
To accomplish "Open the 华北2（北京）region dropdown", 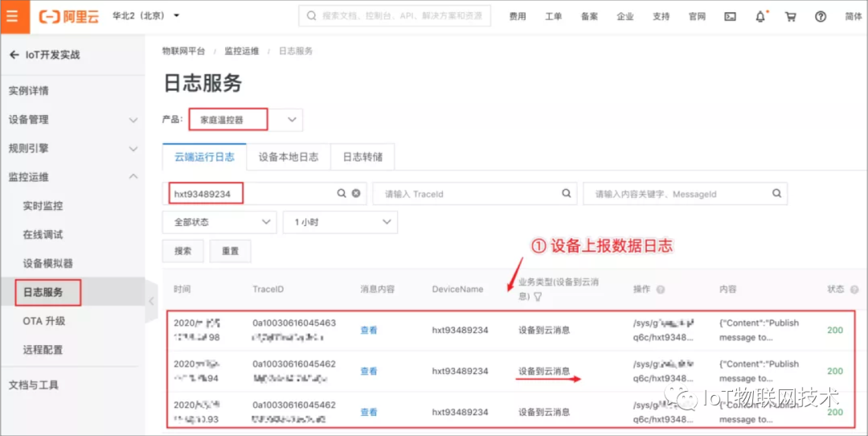I will pos(146,15).
